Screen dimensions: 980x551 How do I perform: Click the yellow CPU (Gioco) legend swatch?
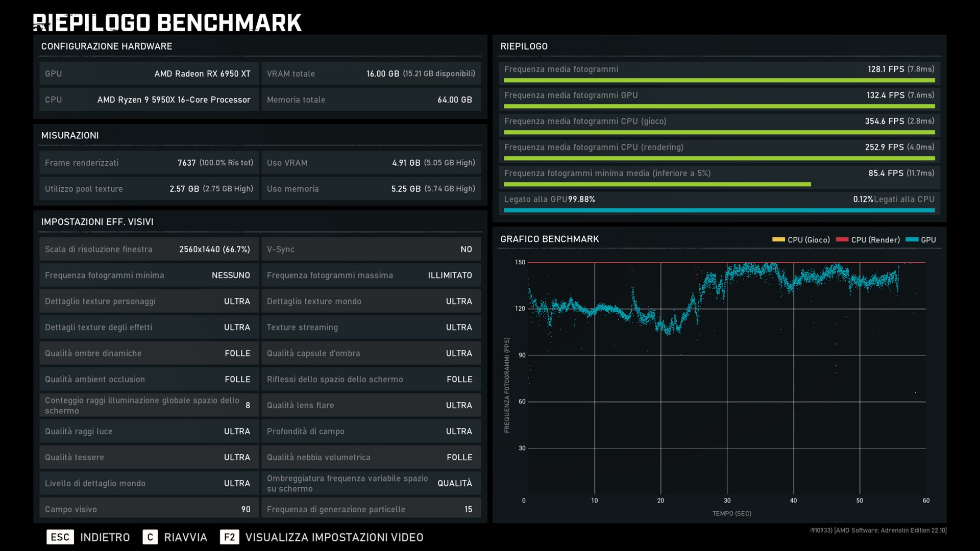[778, 240]
